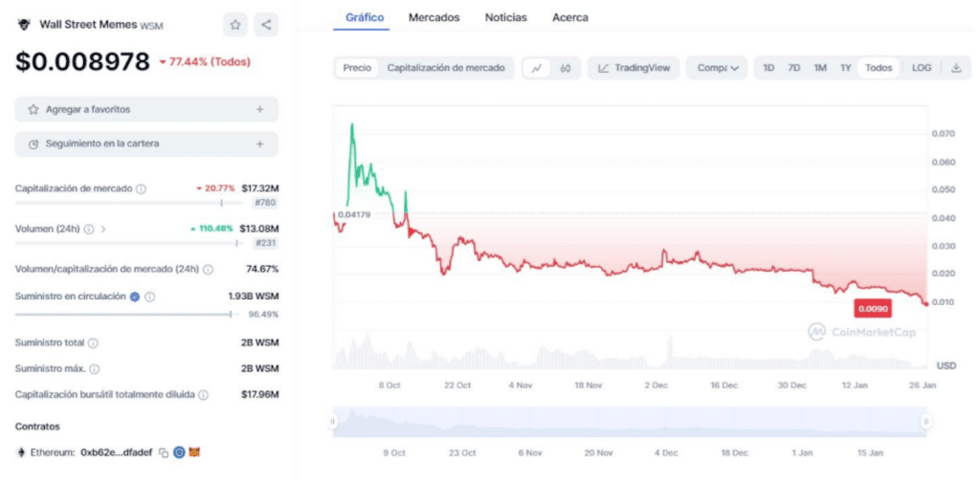Click the 22 Oct date on chart axis
The width and height of the screenshot is (980, 483).
click(457, 385)
